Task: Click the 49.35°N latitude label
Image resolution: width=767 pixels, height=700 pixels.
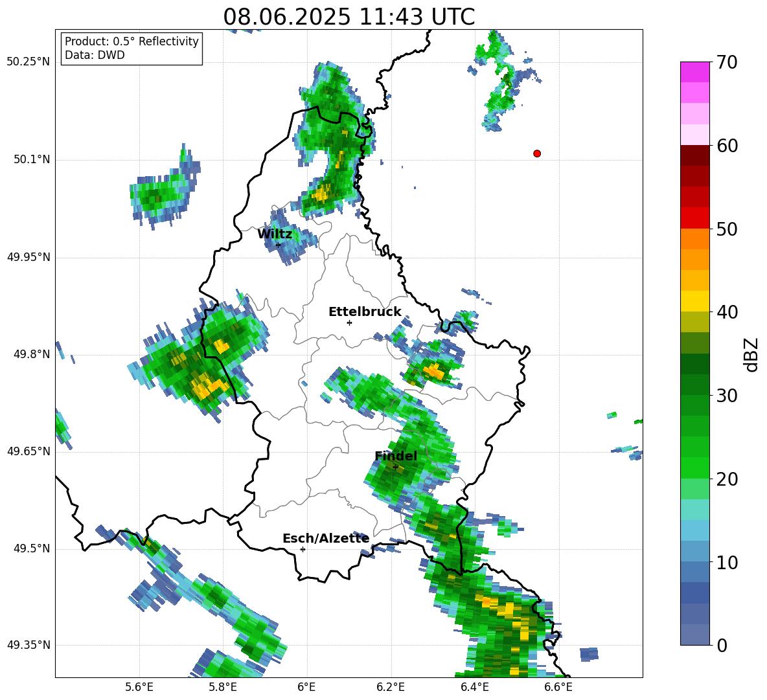Action: click(x=29, y=645)
